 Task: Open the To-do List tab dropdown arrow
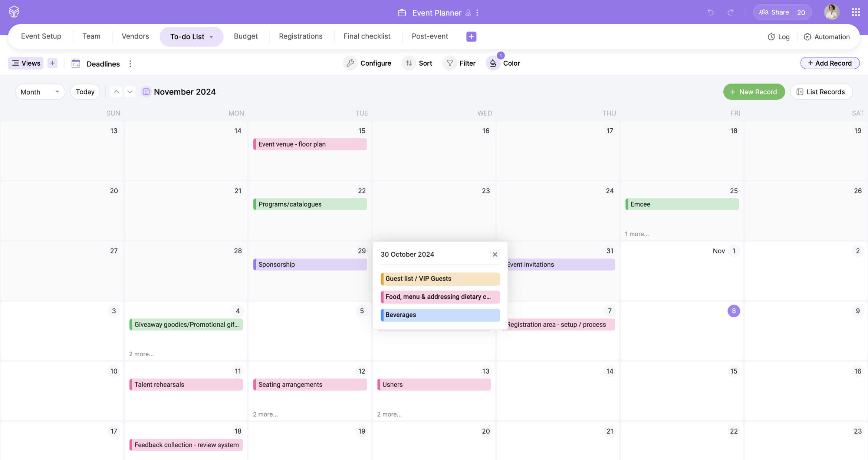click(211, 37)
